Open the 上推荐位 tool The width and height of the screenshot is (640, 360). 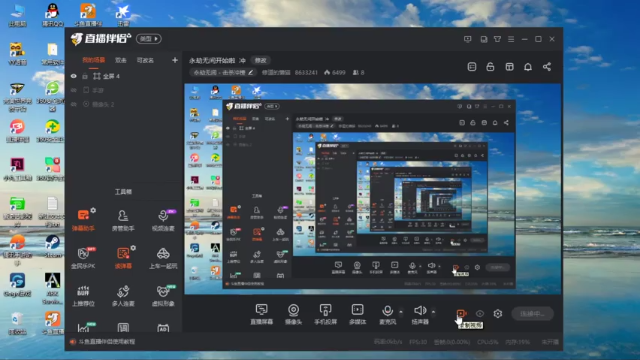point(83,295)
